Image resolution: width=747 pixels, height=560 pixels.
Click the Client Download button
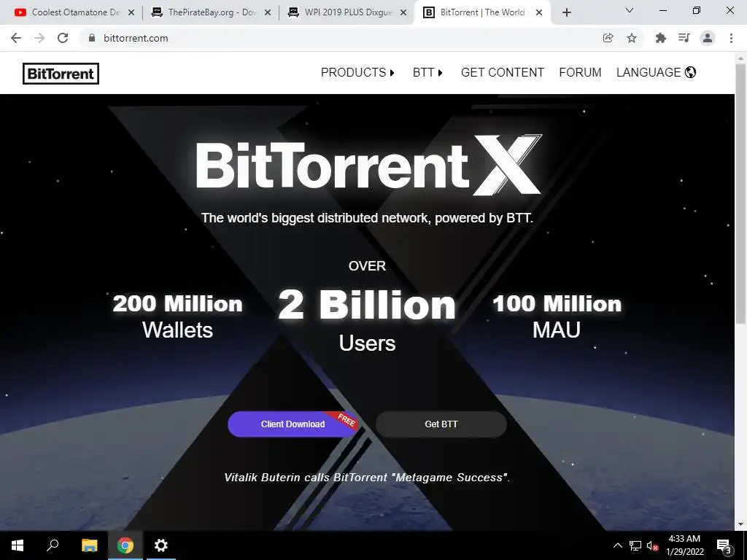coord(293,424)
